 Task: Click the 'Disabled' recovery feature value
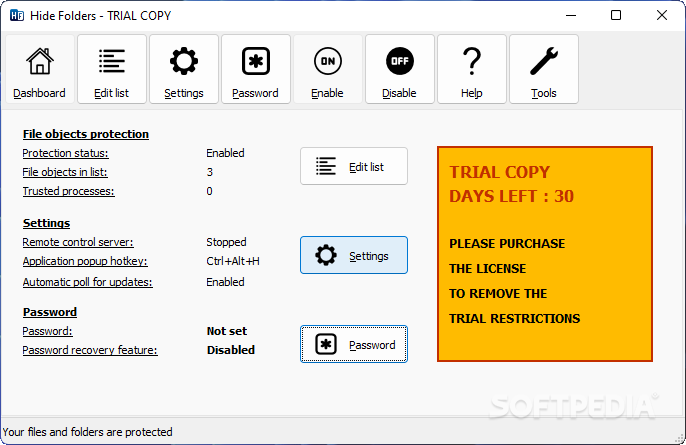click(231, 350)
